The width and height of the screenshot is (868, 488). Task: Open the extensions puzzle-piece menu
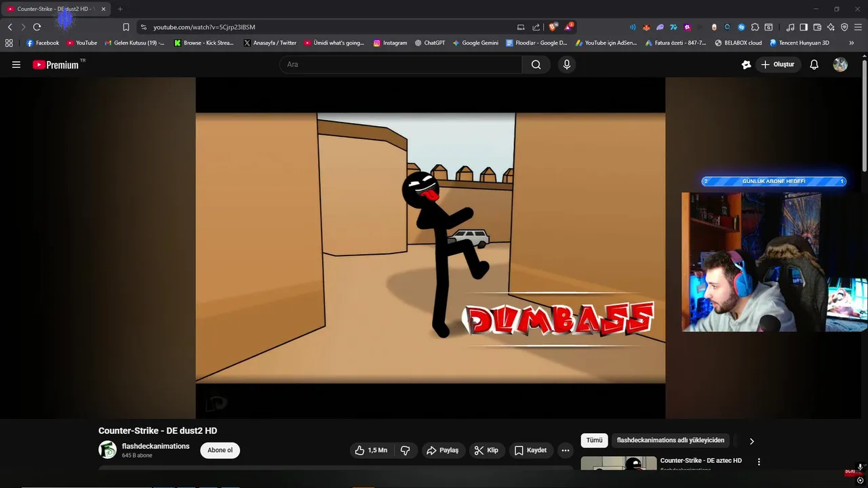755,27
